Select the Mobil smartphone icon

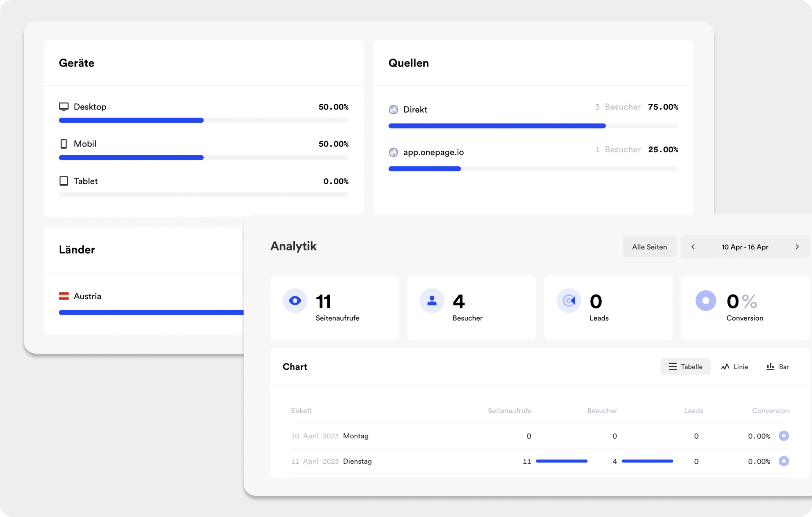[x=64, y=144]
